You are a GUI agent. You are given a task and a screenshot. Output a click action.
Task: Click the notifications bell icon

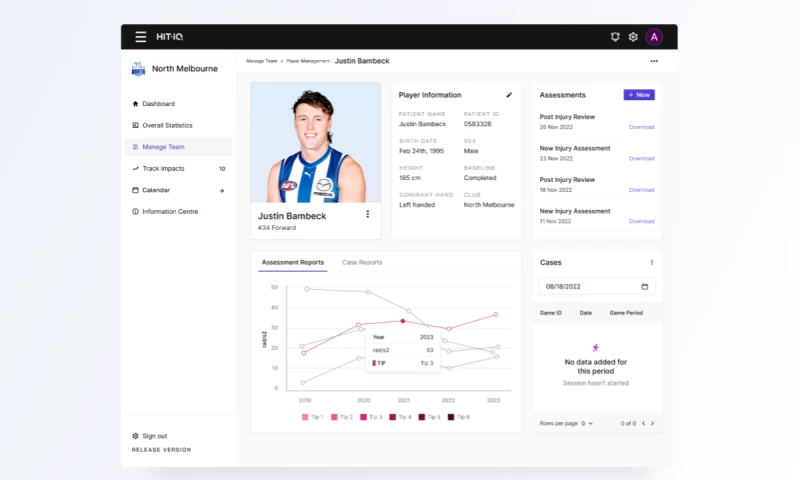click(615, 37)
